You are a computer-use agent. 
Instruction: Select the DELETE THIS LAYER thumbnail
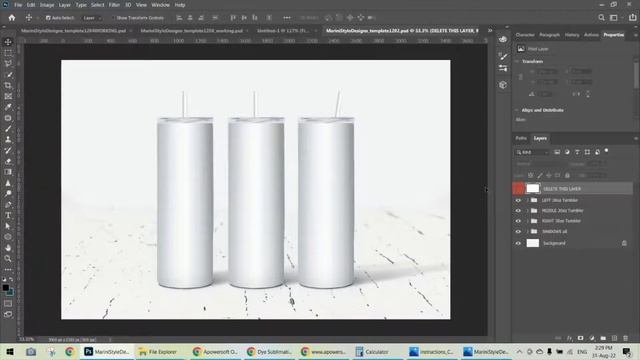click(533, 189)
